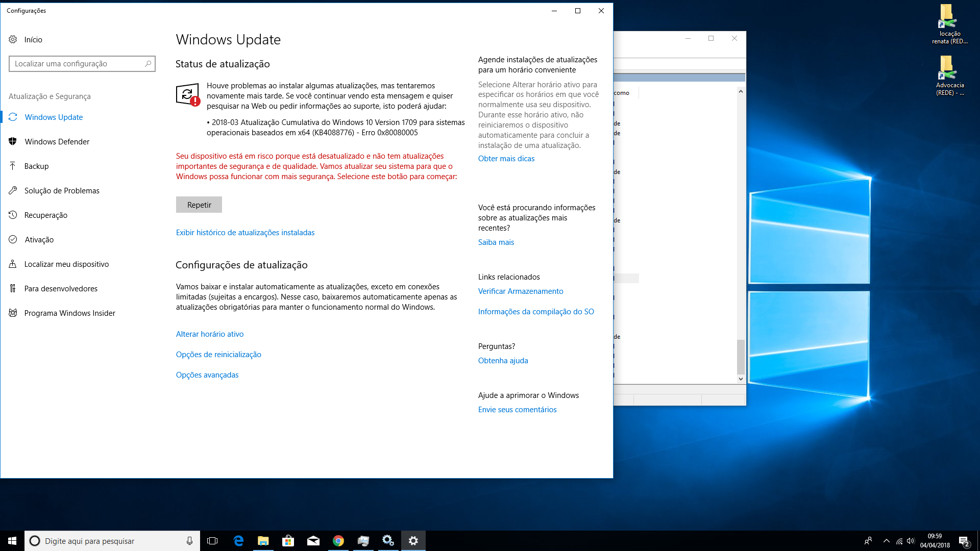
Task: Click the Windows Update sync icon in sidebar
Action: click(x=13, y=117)
